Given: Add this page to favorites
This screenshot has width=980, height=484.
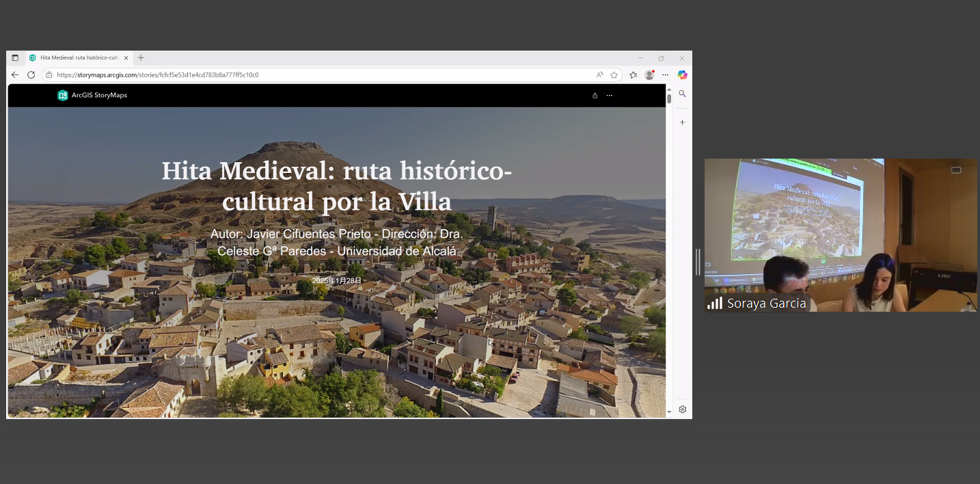Looking at the screenshot, I should pyautogui.click(x=614, y=75).
